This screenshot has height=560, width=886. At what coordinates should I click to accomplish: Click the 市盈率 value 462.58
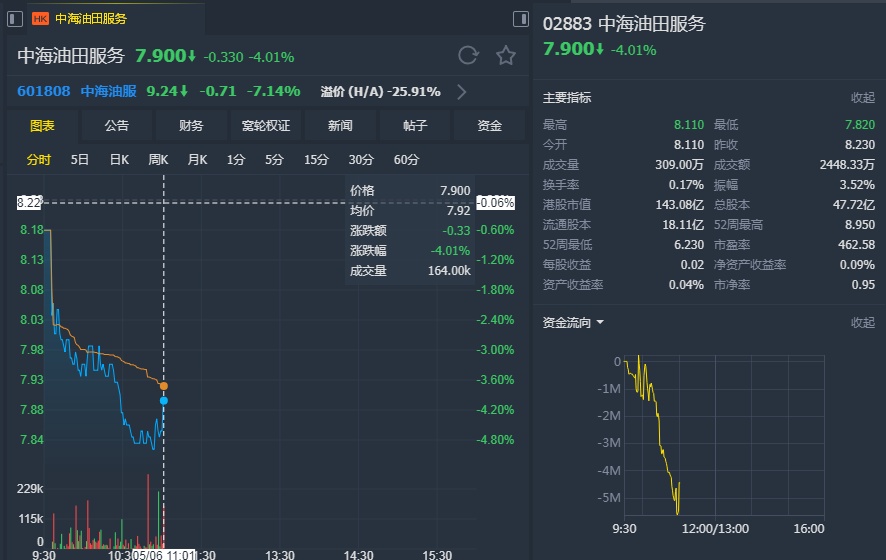click(x=856, y=245)
